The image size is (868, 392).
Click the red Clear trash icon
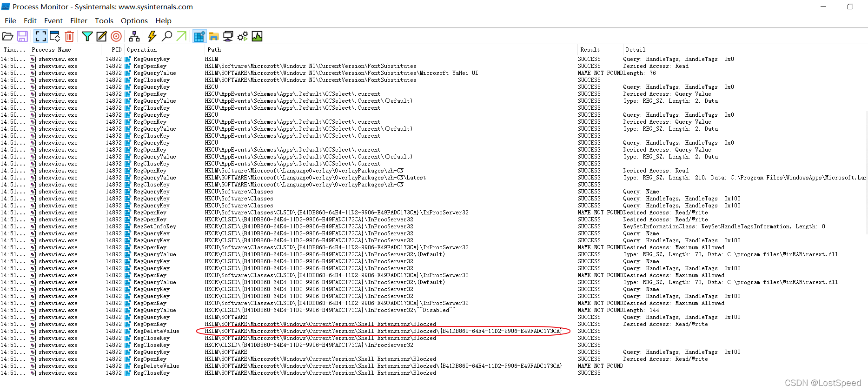pos(69,36)
